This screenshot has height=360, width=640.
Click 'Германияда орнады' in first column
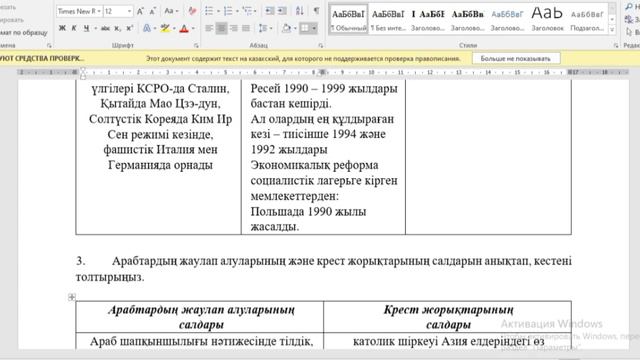(160, 165)
